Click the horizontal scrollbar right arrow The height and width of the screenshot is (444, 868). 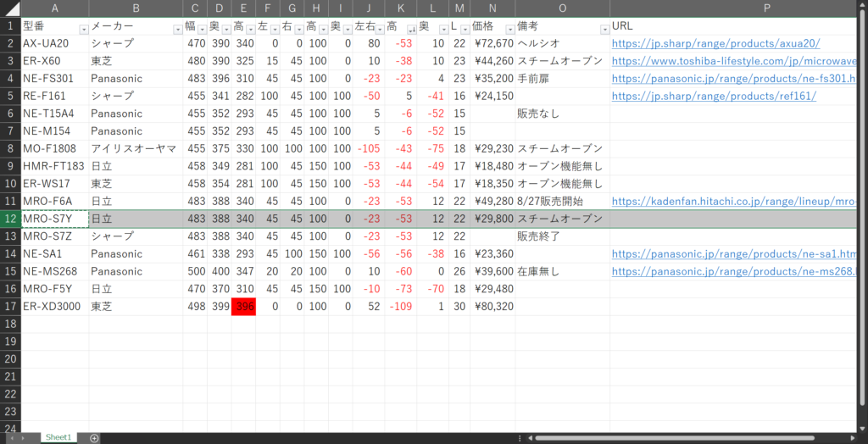point(853,438)
